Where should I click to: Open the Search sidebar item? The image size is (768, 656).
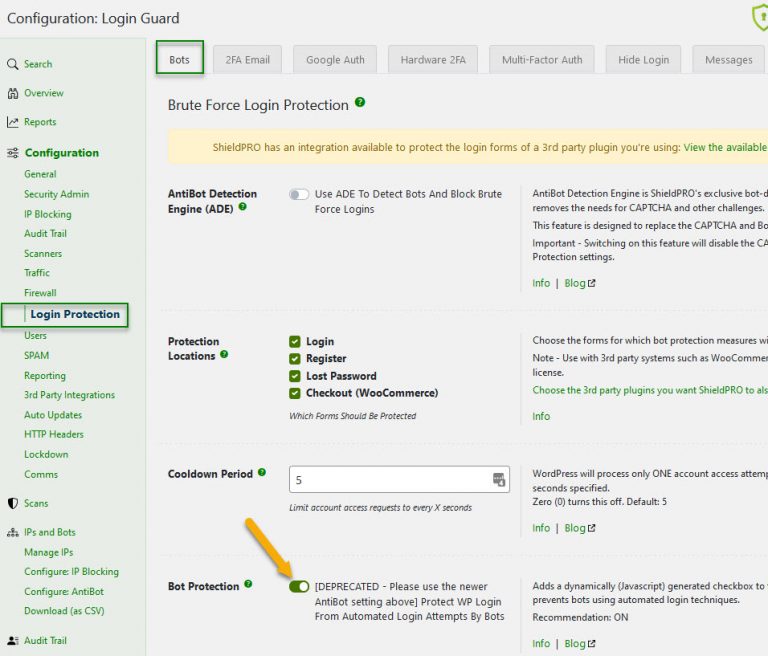(38, 64)
